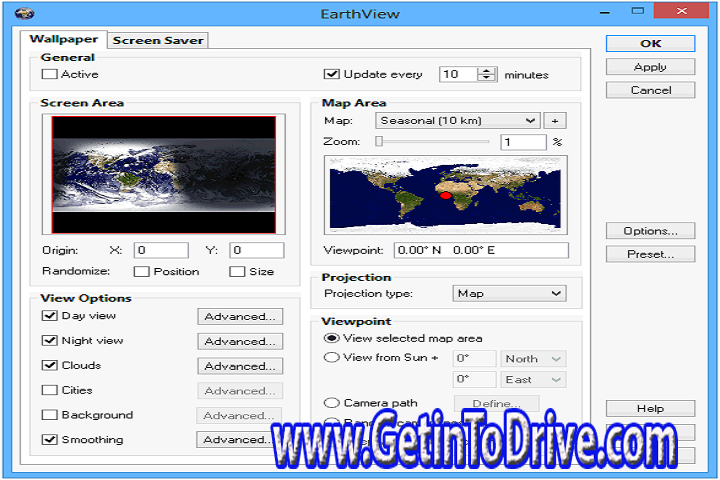Click the Define button for camera path
Screen dimensions: 720x480
pos(497,404)
